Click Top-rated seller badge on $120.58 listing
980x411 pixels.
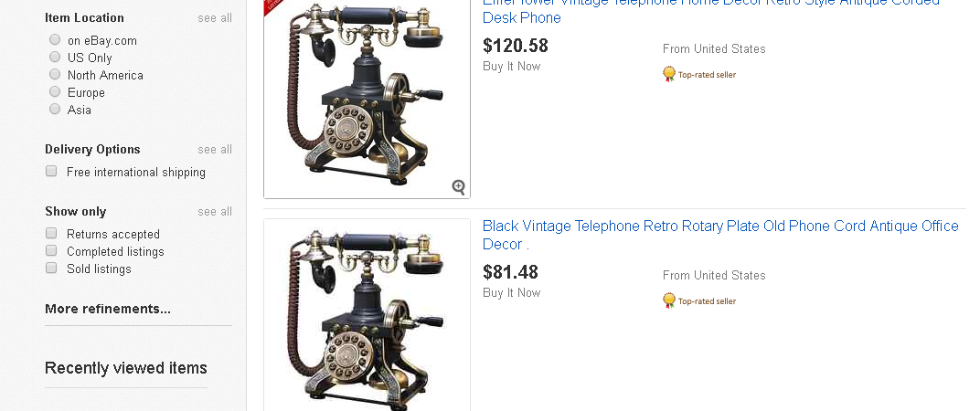click(699, 74)
